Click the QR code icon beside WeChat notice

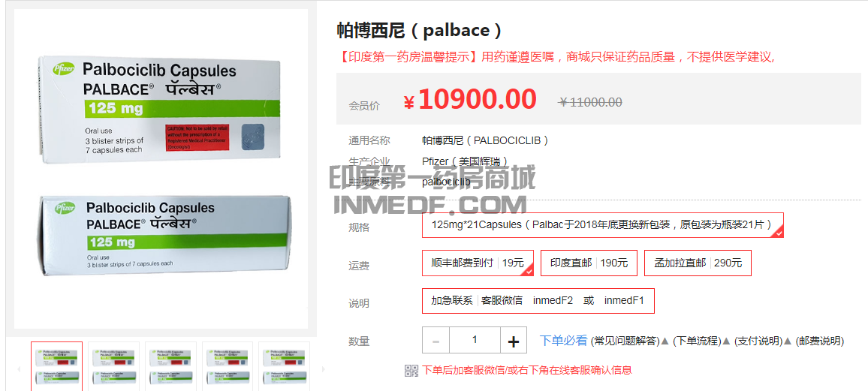click(x=411, y=371)
